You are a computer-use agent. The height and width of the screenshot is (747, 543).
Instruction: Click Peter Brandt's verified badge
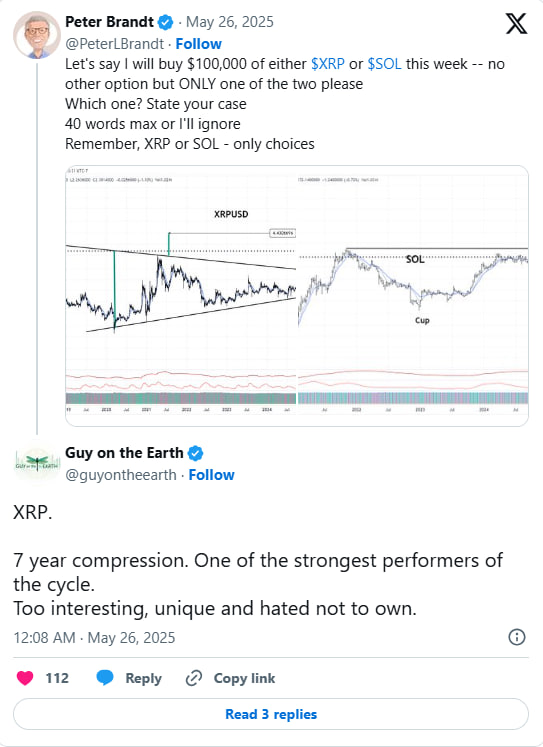[166, 22]
